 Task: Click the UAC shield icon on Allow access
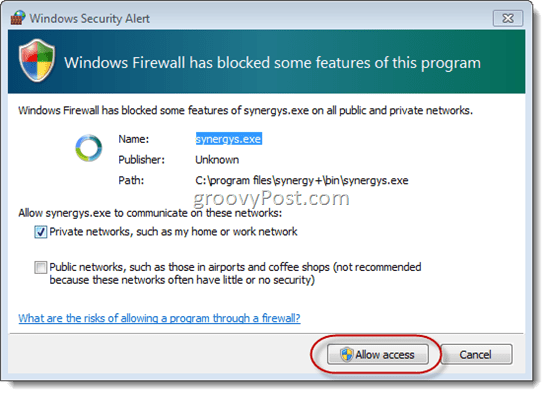[346, 354]
